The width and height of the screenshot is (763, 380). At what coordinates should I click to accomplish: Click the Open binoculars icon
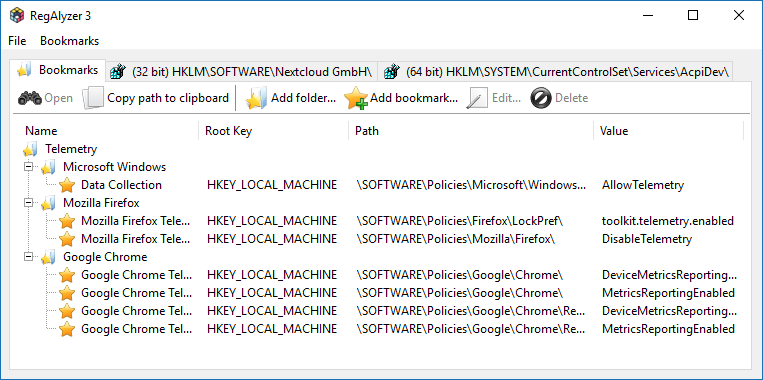point(30,98)
